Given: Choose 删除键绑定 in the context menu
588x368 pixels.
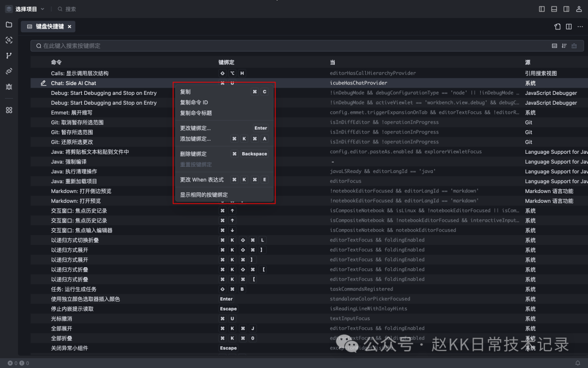Looking at the screenshot, I should (x=193, y=154).
